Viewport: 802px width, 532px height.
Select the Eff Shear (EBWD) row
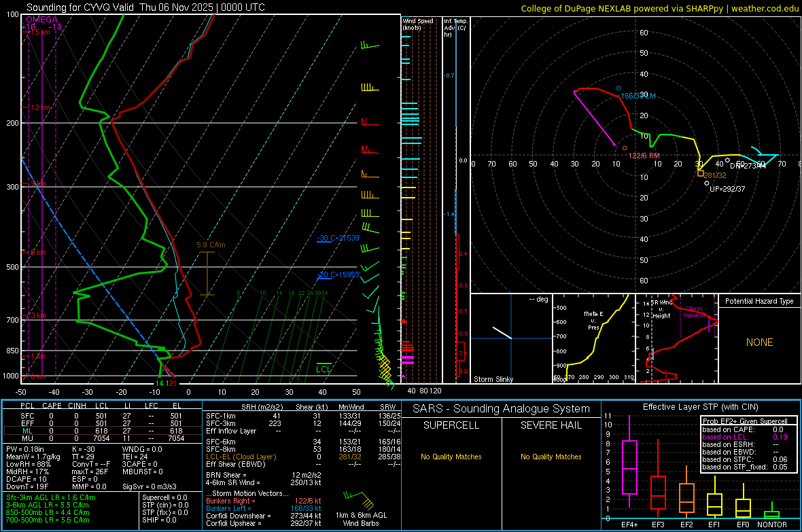pos(303,464)
